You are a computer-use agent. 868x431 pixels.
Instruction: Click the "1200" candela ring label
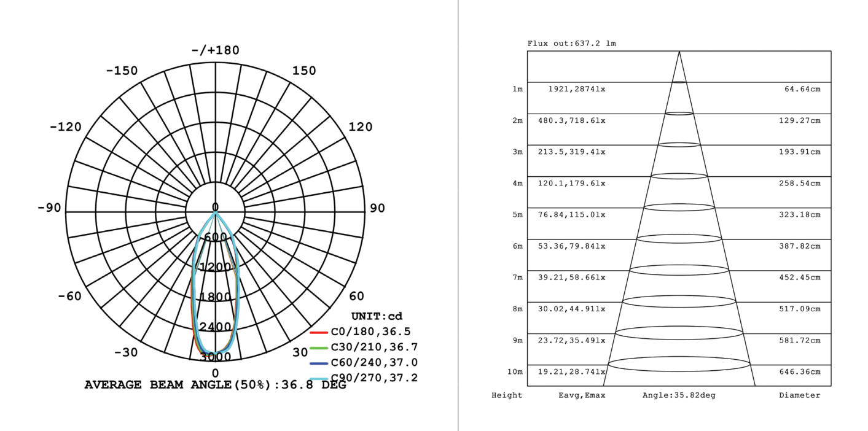(215, 267)
